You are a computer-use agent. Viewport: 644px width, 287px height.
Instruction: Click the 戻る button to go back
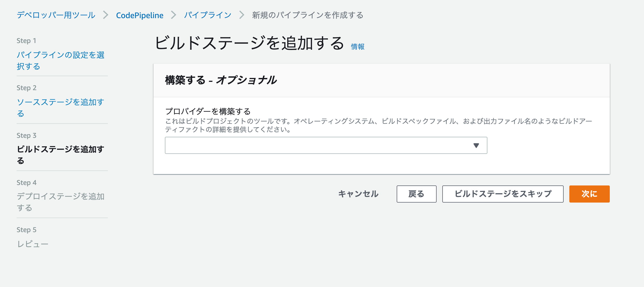(x=416, y=194)
